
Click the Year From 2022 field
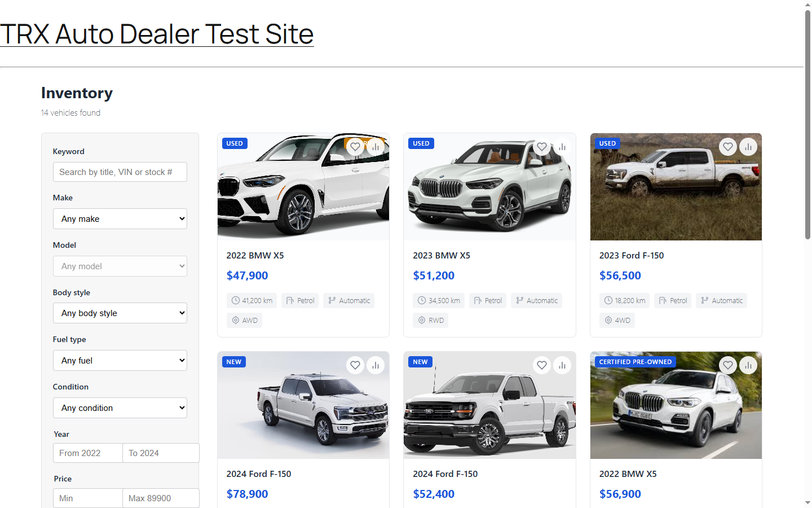tap(88, 453)
